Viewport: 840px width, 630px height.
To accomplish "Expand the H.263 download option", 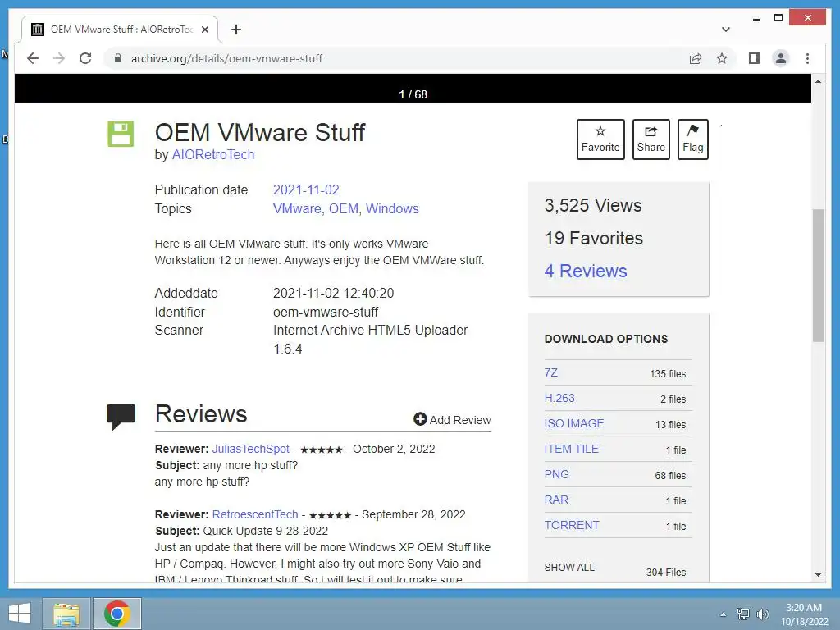I will (559, 398).
